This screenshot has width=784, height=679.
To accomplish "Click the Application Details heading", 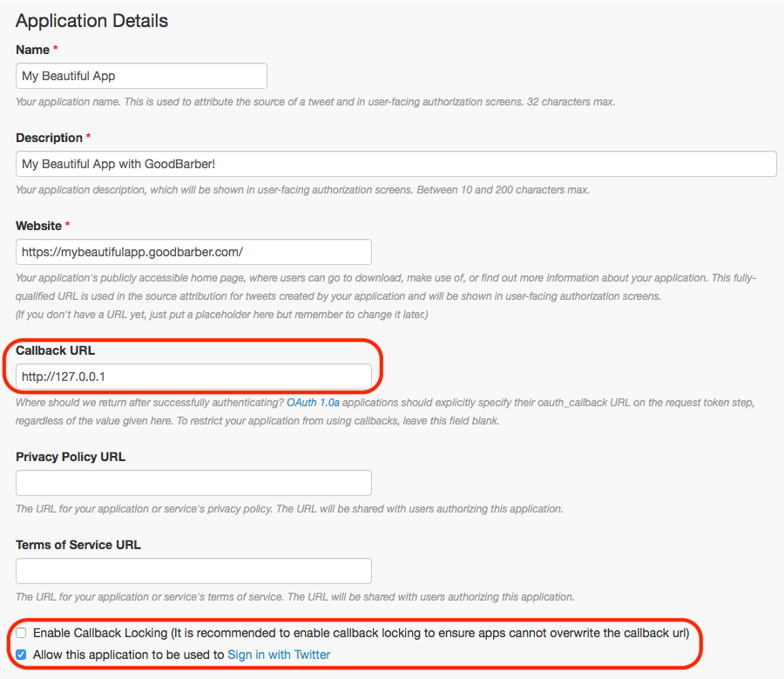I will pos(91,21).
